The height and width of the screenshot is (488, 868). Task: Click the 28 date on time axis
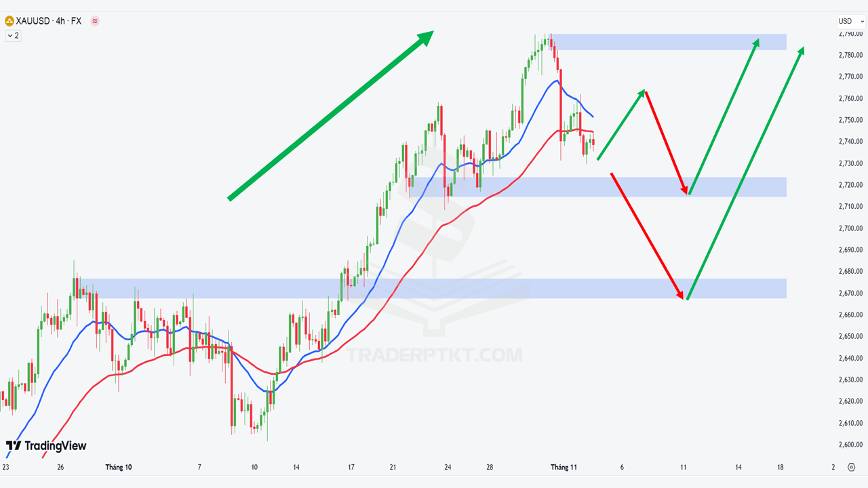click(490, 467)
